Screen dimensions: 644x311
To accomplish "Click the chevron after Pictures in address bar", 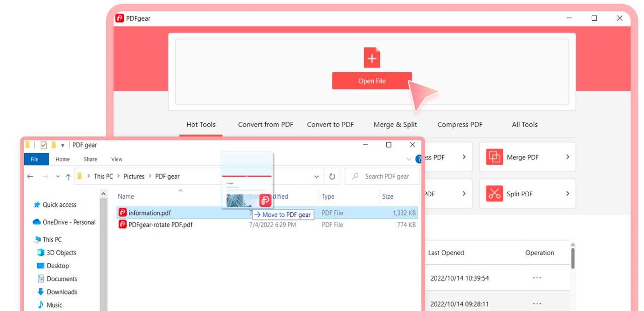I will point(150,176).
